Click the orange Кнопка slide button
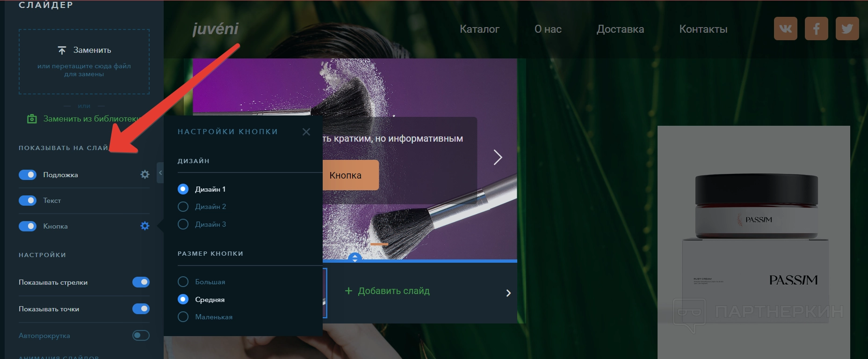Viewport: 868px width, 359px height. (350, 175)
